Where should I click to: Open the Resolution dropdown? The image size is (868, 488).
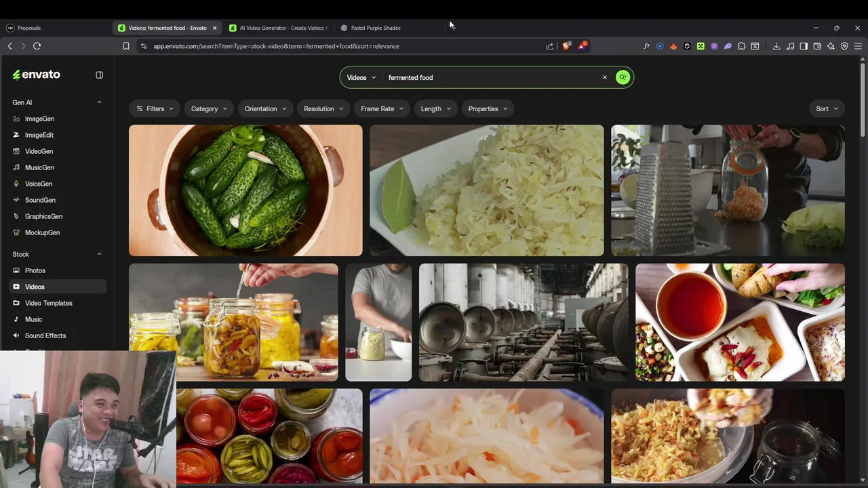[x=323, y=108]
